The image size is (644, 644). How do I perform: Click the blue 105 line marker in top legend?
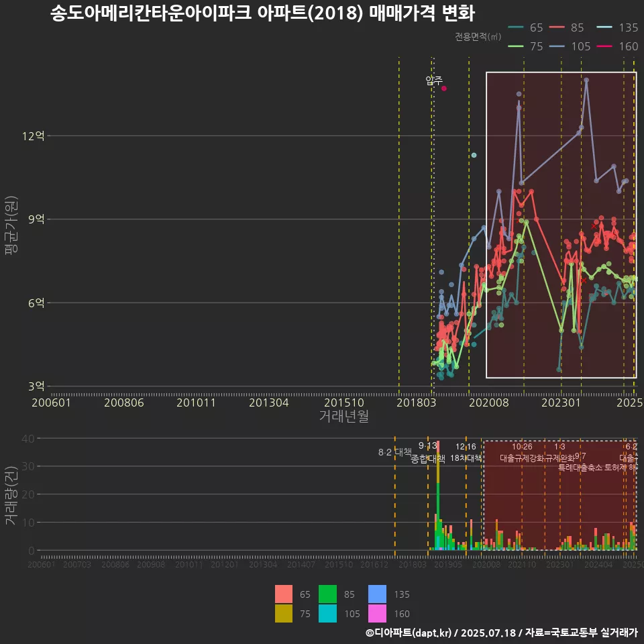click(x=557, y=46)
